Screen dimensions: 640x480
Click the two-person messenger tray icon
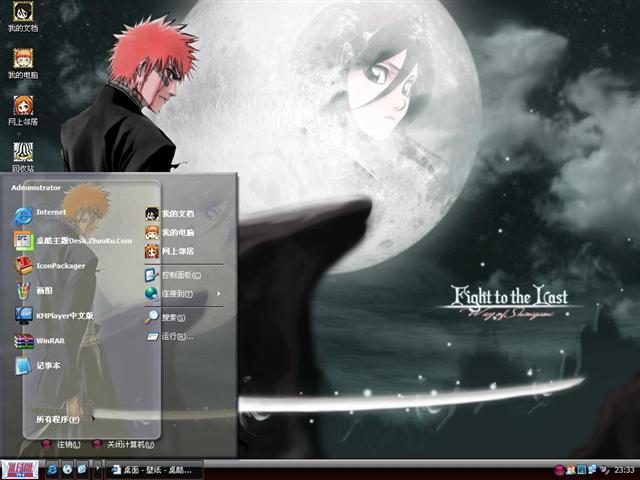(x=571, y=470)
